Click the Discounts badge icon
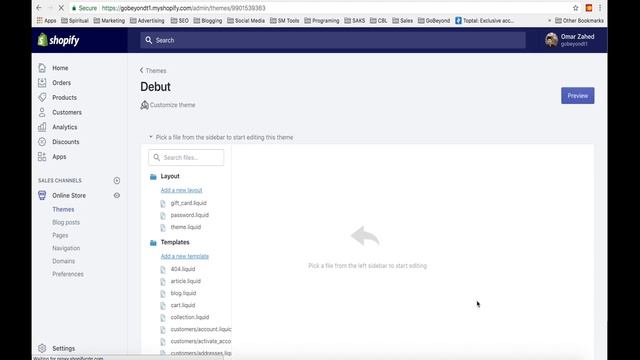 [42, 142]
